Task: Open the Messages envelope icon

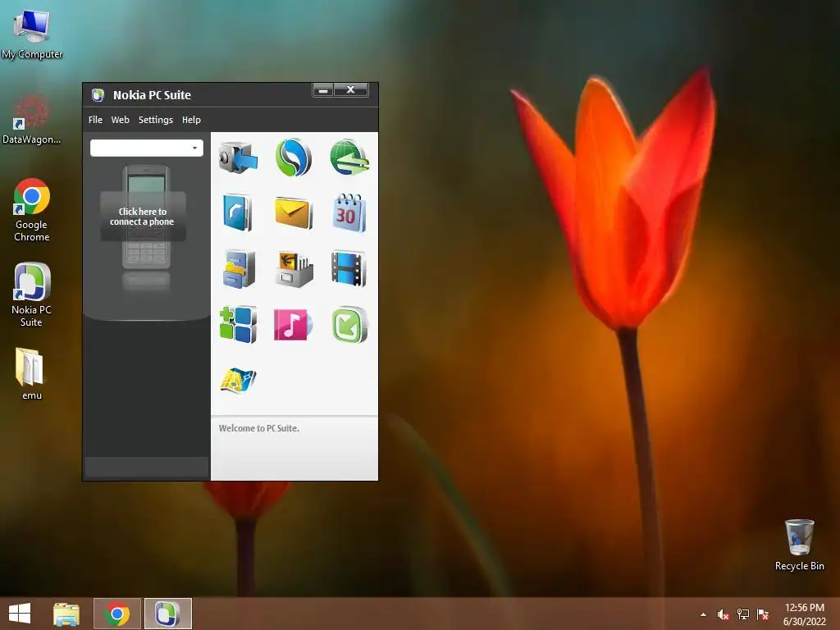Action: click(x=294, y=212)
